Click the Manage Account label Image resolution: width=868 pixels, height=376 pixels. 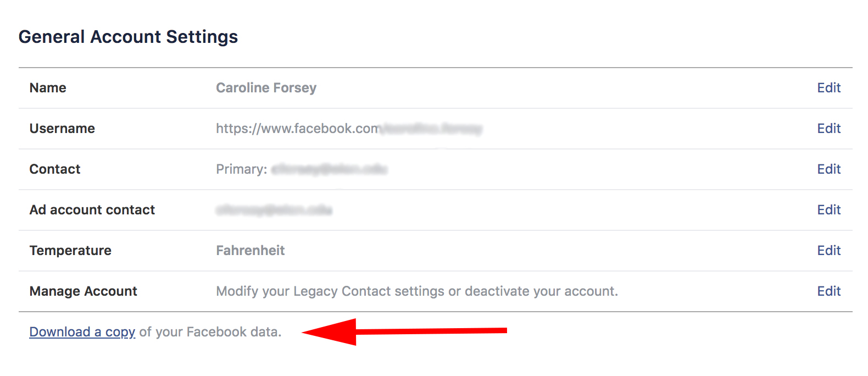[x=84, y=291]
